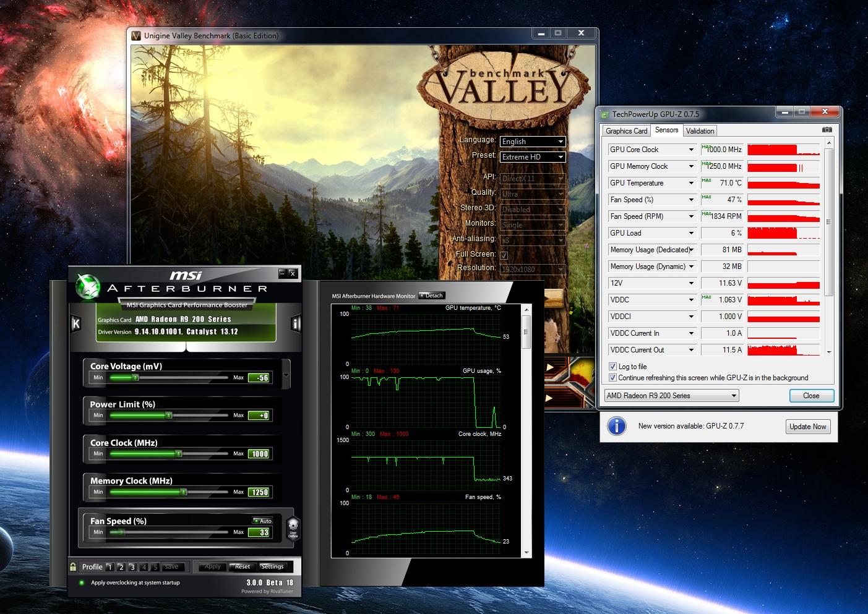
Task: Open the VDDCI sensor dropdown
Action: (x=691, y=317)
